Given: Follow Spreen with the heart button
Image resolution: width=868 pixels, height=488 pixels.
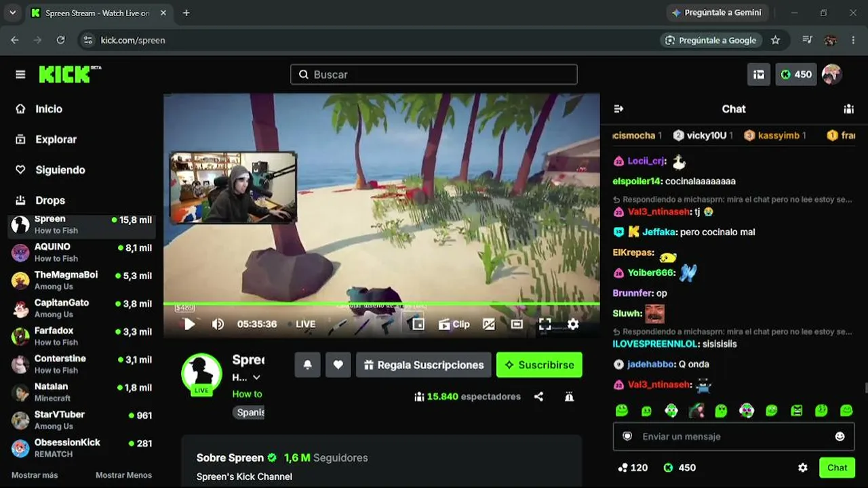Looking at the screenshot, I should [x=338, y=365].
